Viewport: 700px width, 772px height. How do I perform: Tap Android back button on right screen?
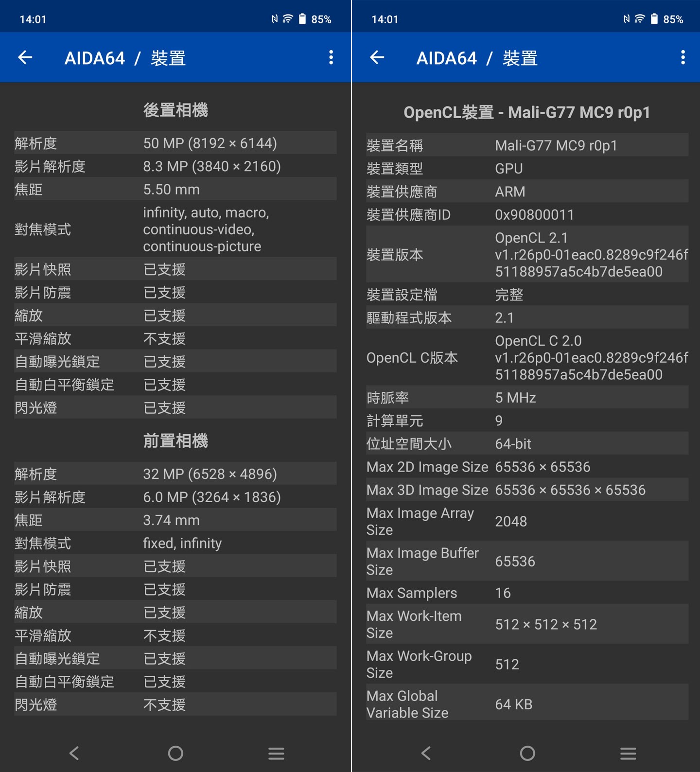point(426,753)
